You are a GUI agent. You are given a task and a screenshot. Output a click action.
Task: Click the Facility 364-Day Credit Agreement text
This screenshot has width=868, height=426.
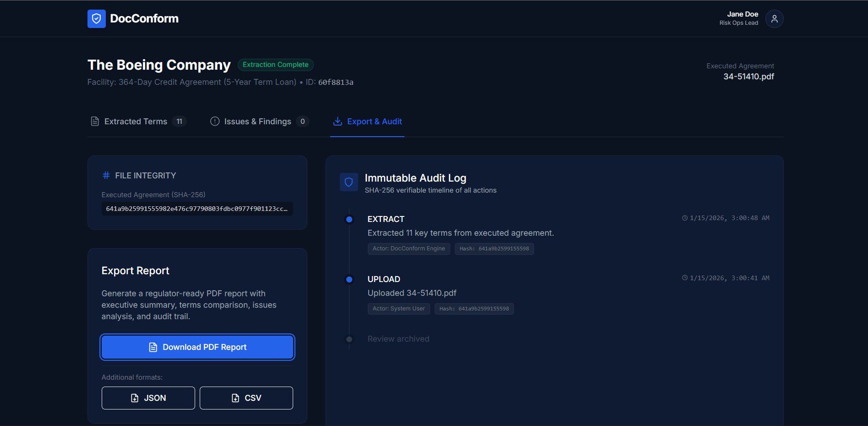(192, 82)
